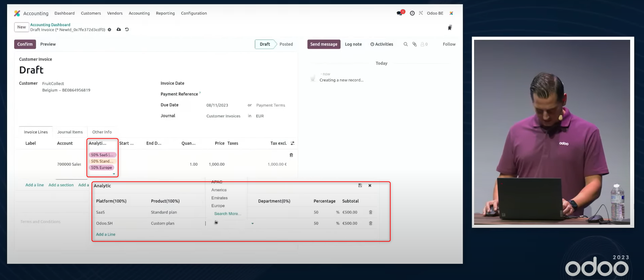644x280 pixels.
Task: Delete the 700000 Sales invoice line
Action: (291, 155)
